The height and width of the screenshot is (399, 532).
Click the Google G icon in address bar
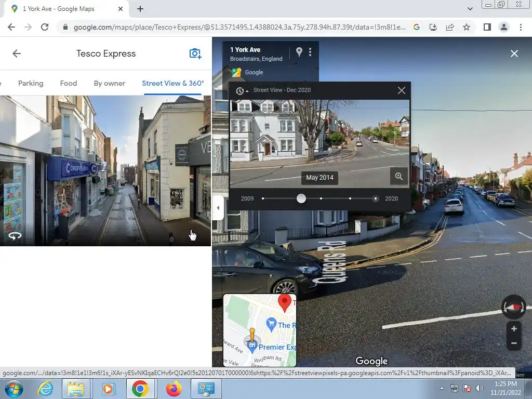[417, 27]
